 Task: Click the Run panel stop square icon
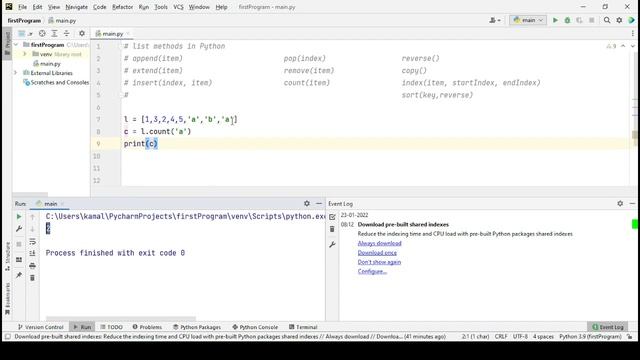19,244
